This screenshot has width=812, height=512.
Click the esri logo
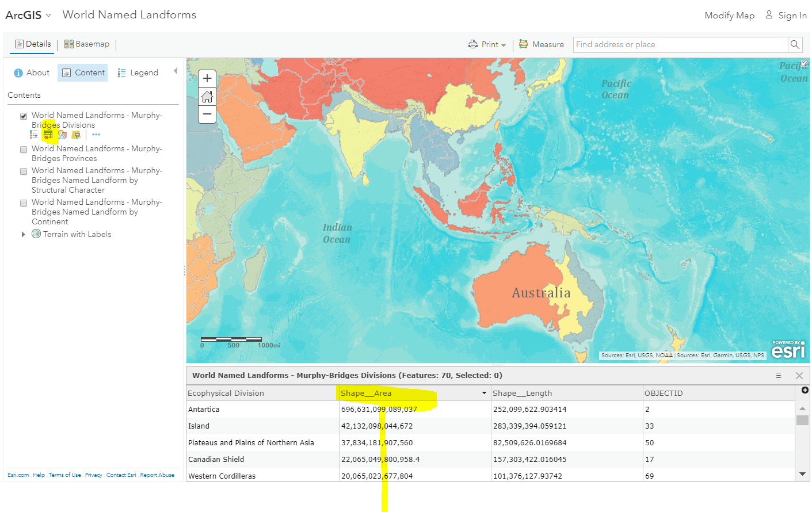[x=788, y=349]
